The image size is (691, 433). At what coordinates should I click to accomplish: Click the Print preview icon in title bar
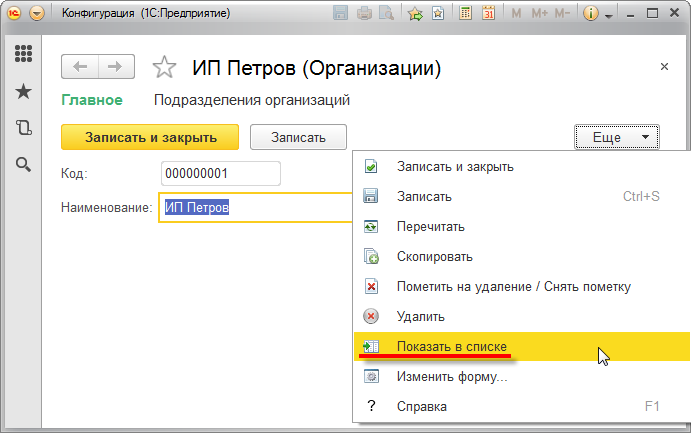point(386,14)
